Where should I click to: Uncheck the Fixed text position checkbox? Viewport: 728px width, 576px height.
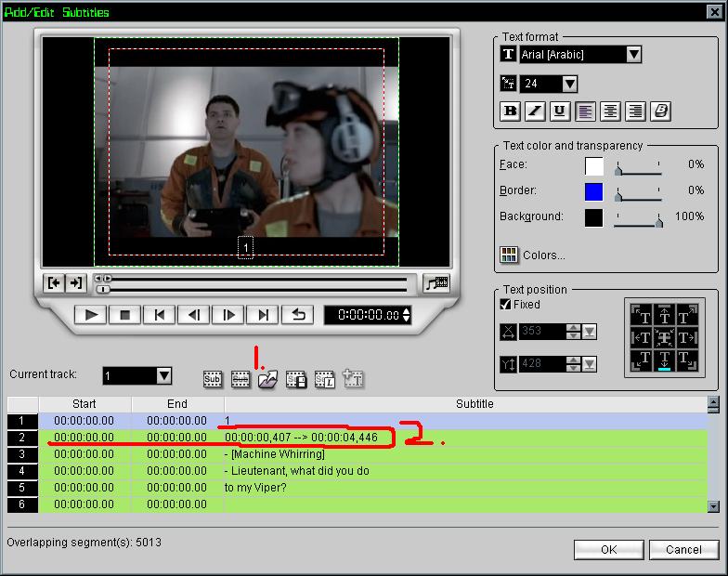505,305
